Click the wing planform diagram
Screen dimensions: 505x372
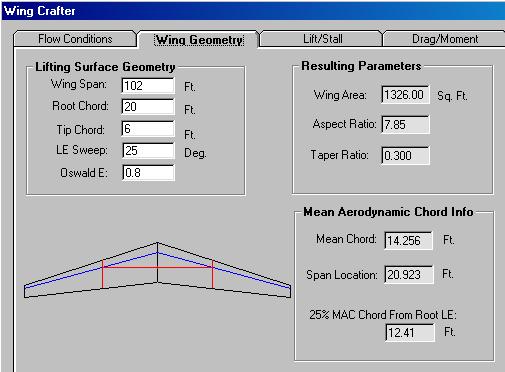pyautogui.click(x=157, y=270)
